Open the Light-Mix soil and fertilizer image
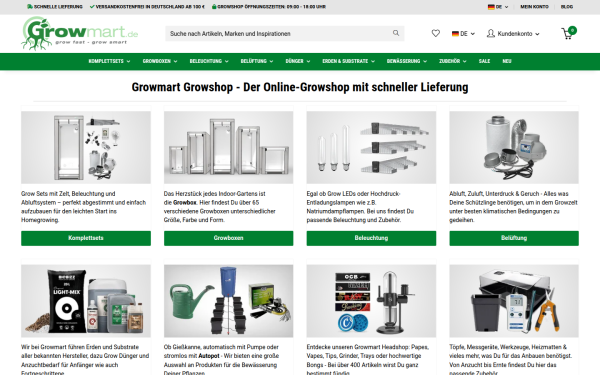600x375 pixels. coord(86,301)
